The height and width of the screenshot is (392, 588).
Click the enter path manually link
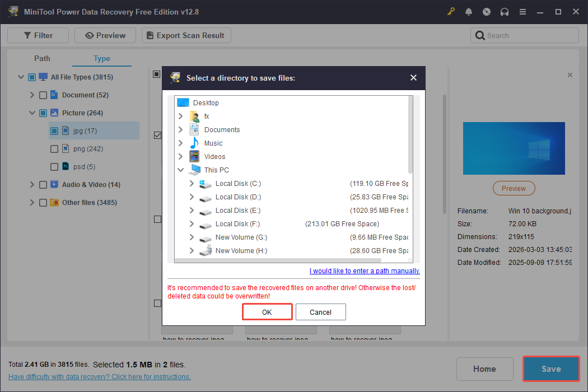[x=364, y=270]
